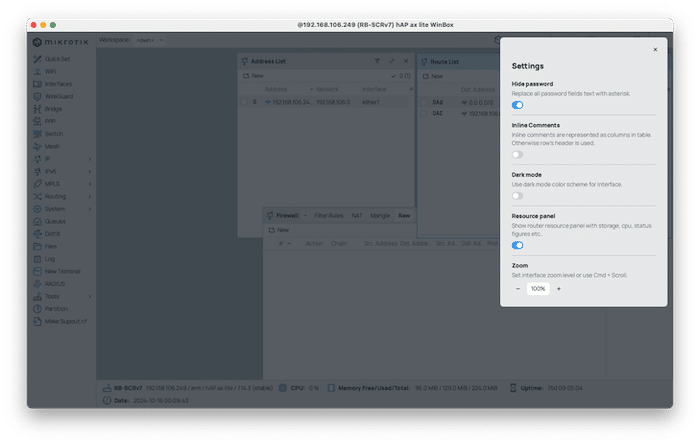Switch to Filter Rules tab
The image size is (700, 444).
click(x=329, y=216)
